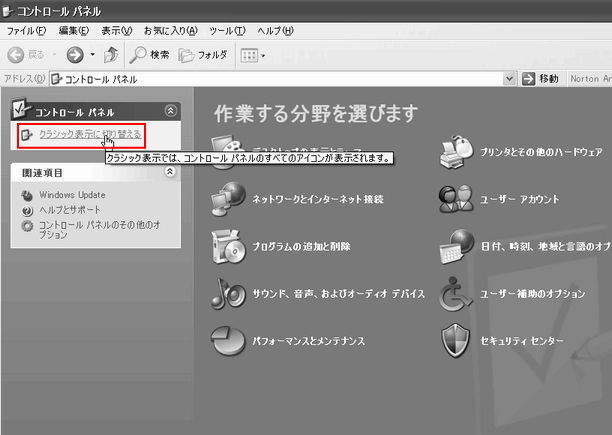
Task: Click the Up folder toolbar icon
Action: (111, 54)
